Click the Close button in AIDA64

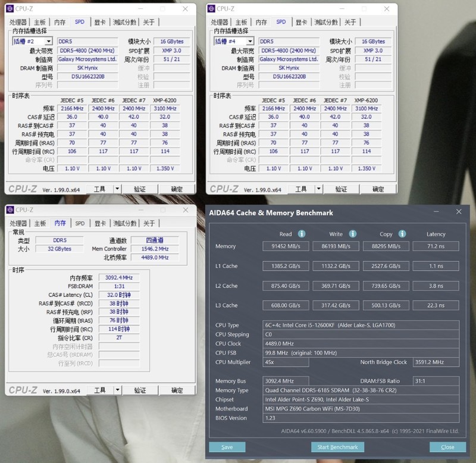[x=447, y=447]
